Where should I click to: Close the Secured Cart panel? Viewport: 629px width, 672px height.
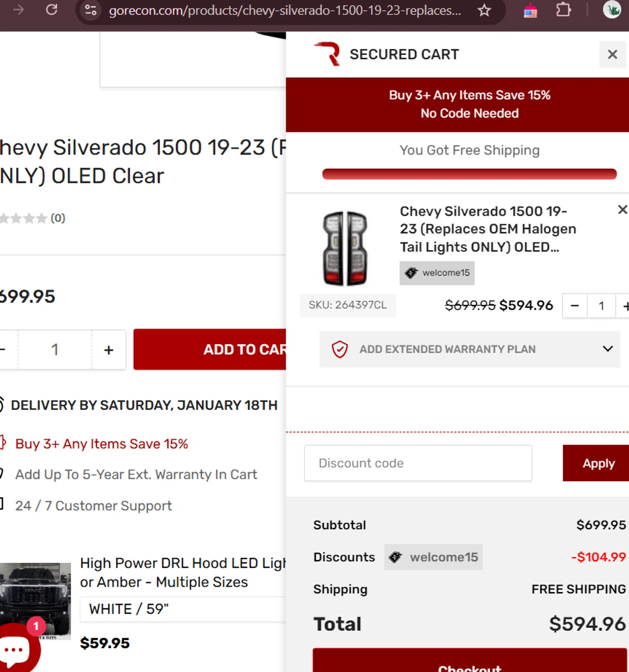(612, 54)
